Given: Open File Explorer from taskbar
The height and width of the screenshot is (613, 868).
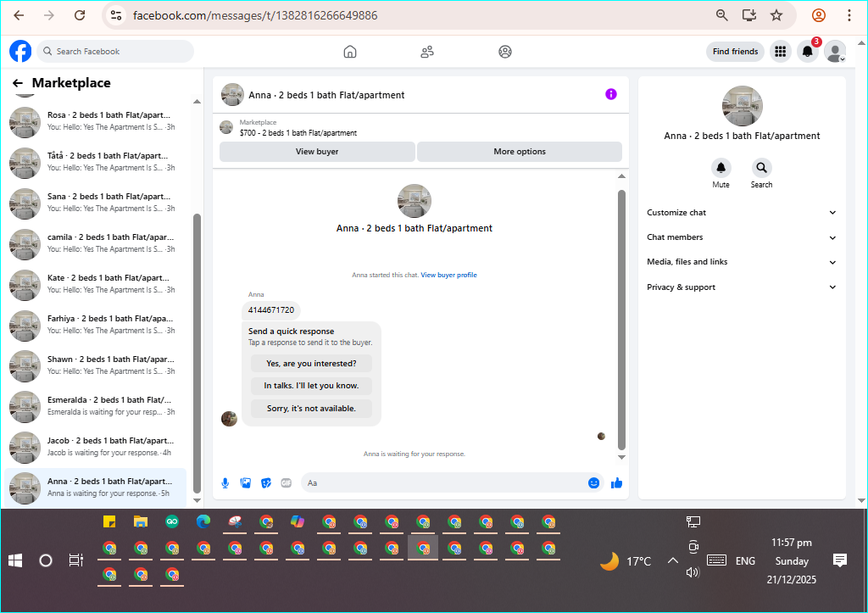Looking at the screenshot, I should point(141,521).
